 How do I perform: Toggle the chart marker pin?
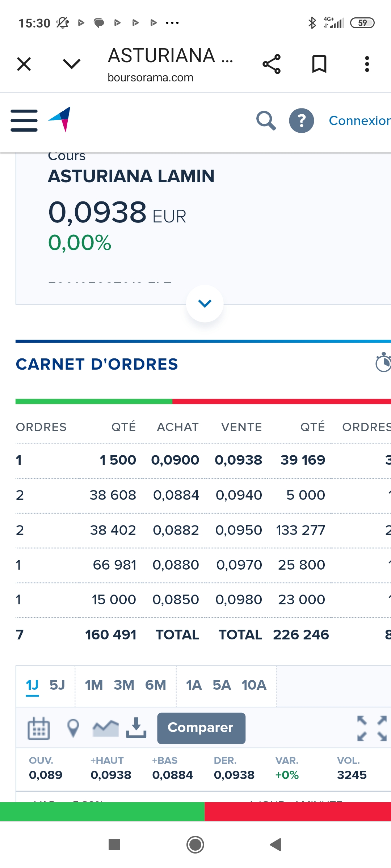coord(73,728)
